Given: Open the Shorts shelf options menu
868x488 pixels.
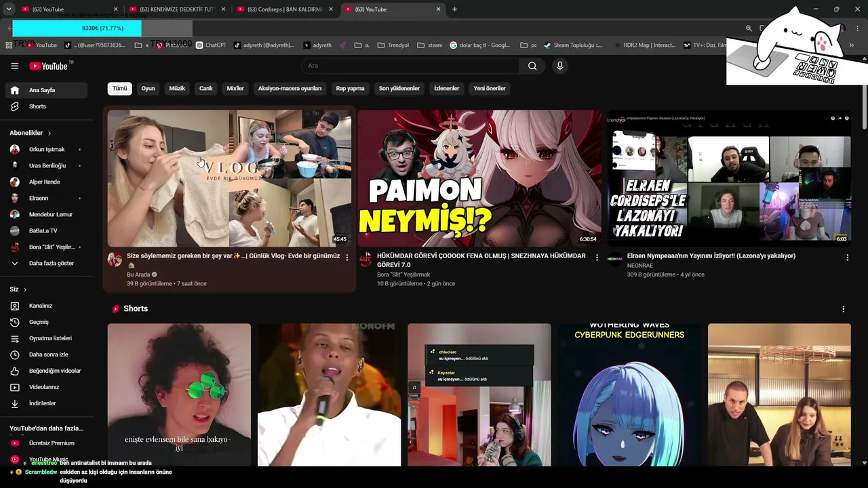Looking at the screenshot, I should (844, 309).
